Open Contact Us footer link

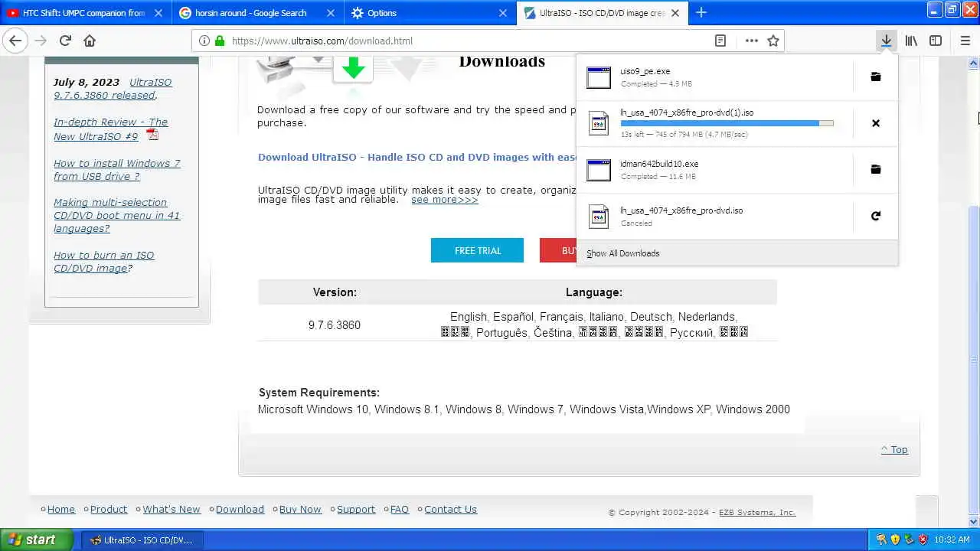point(450,509)
